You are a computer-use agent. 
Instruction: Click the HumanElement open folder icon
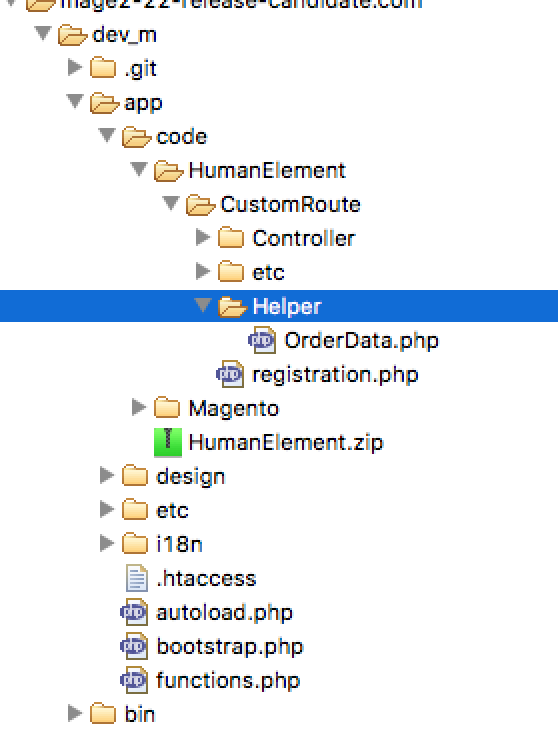click(168, 171)
